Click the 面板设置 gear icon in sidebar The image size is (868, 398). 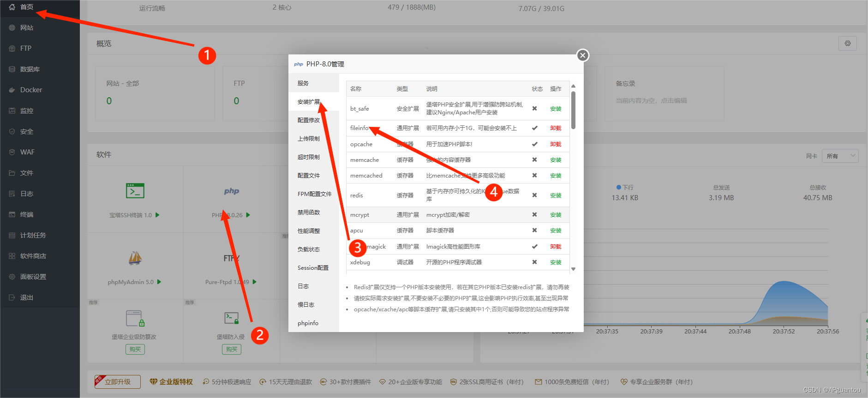(x=12, y=277)
